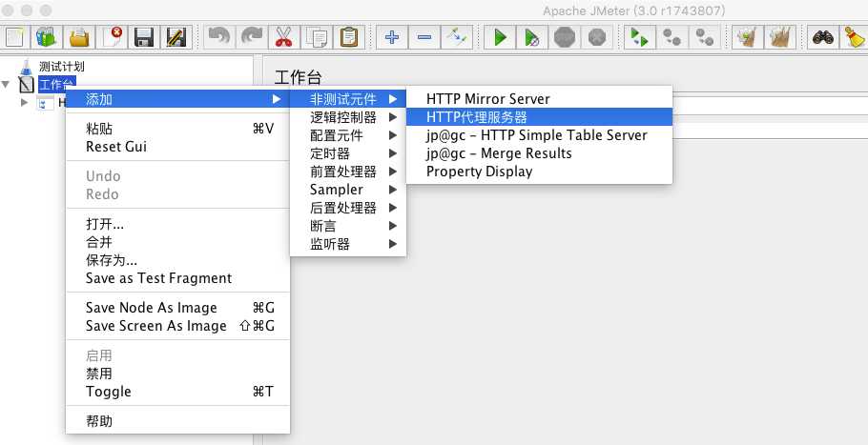This screenshot has height=445, width=868.
Task: Click the Clear all results icon
Action: tap(779, 37)
